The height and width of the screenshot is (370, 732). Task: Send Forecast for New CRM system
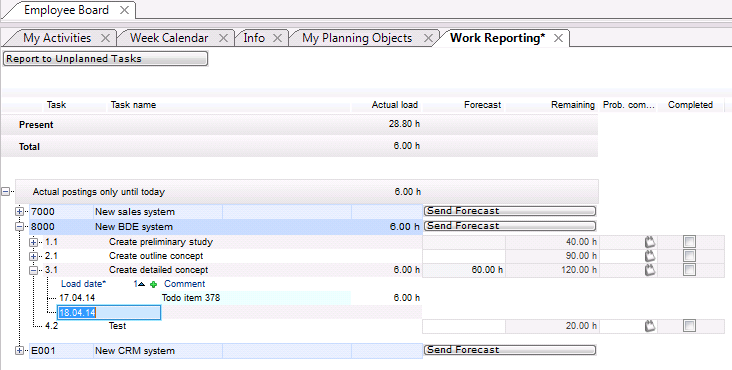[510, 350]
